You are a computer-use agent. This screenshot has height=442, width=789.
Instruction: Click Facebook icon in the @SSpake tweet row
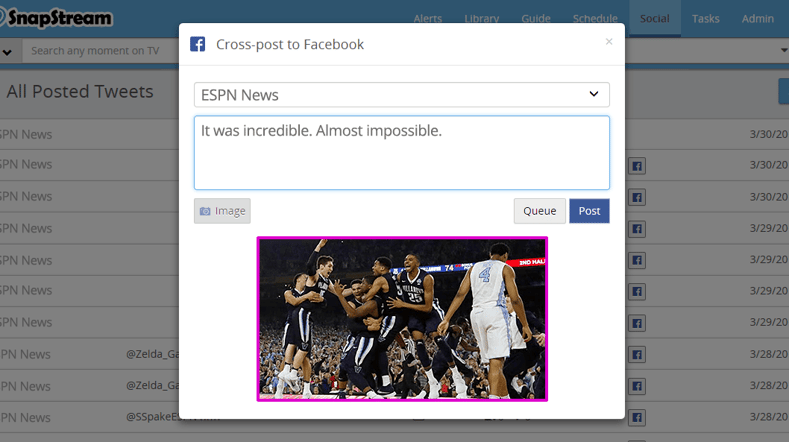(x=636, y=418)
